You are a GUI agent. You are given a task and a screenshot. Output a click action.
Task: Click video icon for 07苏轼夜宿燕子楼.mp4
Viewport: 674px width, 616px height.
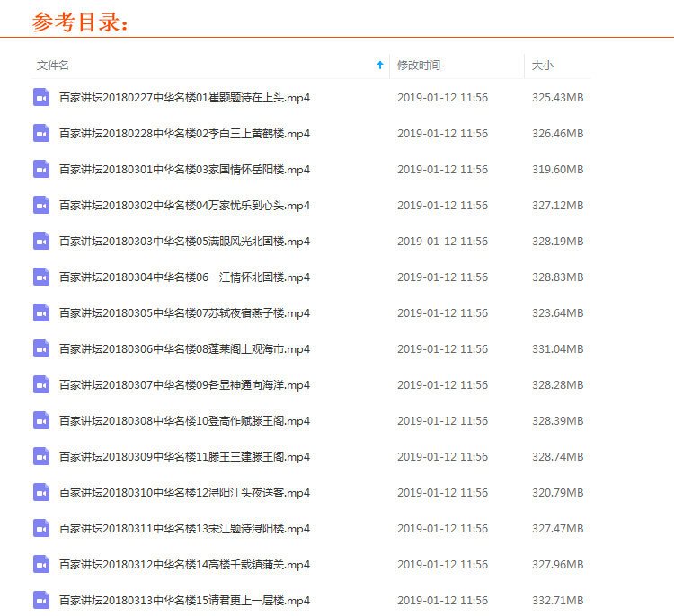(x=41, y=312)
